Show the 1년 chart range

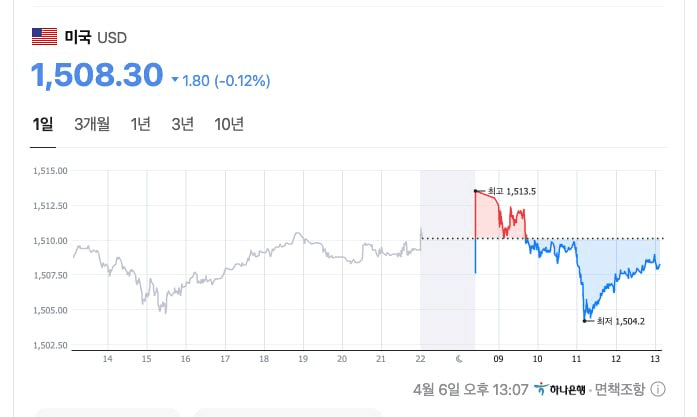click(x=140, y=124)
